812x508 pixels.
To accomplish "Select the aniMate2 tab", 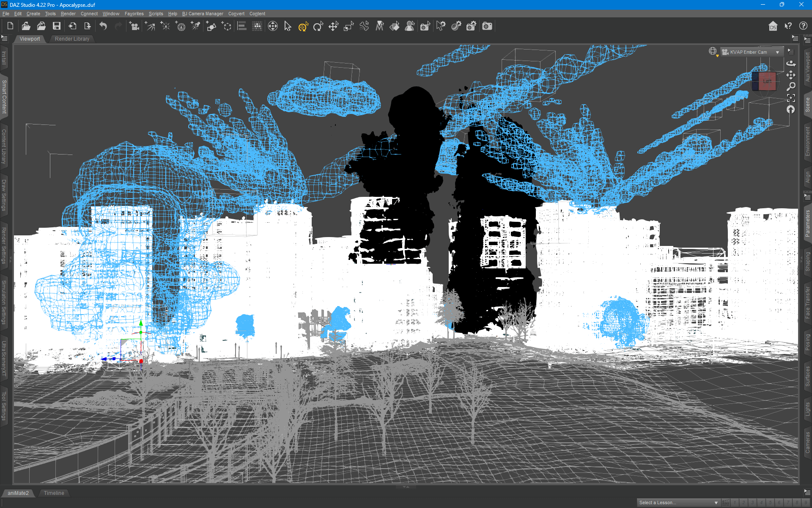I will (x=18, y=493).
